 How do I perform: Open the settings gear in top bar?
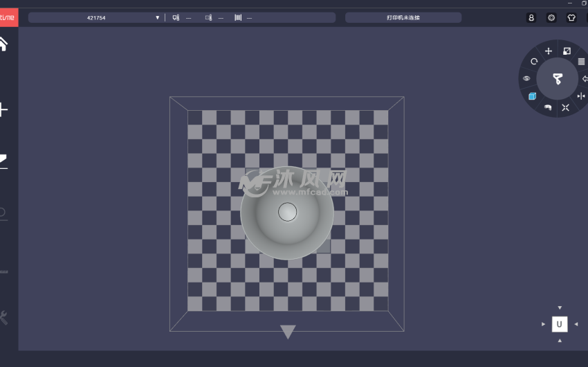tap(551, 17)
